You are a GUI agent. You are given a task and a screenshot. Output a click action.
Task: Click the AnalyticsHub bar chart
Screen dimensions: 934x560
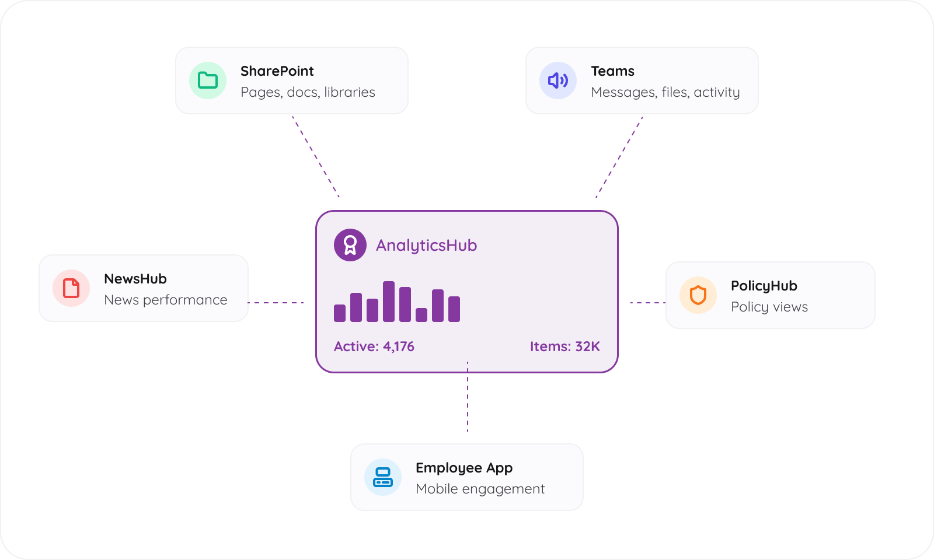click(x=397, y=302)
